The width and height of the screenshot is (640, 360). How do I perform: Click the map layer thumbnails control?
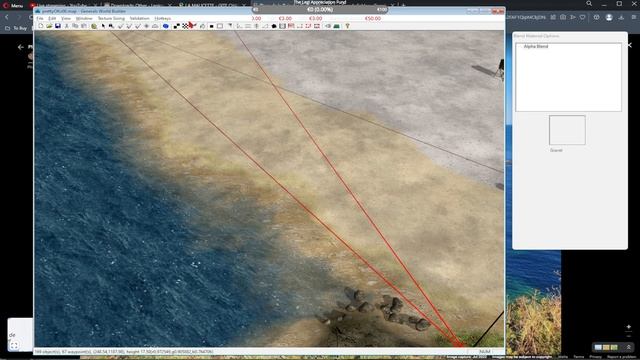point(606,347)
